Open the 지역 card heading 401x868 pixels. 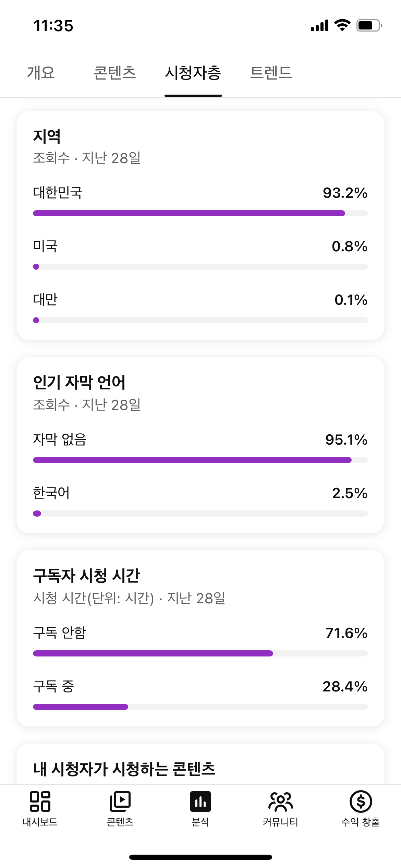[x=47, y=136]
